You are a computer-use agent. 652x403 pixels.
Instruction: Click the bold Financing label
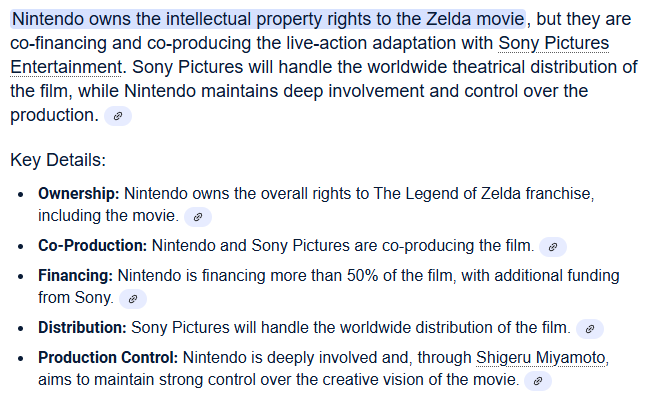coord(76,275)
